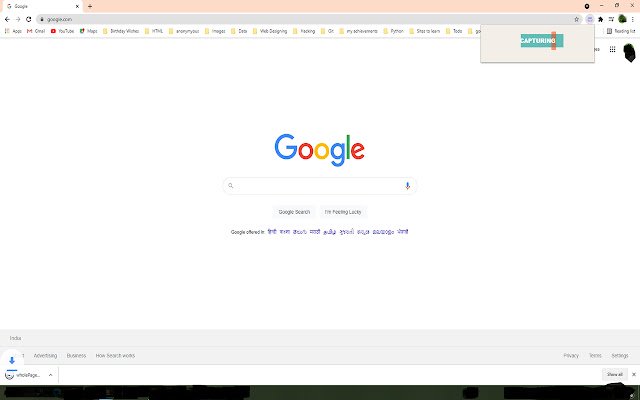Switch Google to Hindi, the first language link

[272, 232]
